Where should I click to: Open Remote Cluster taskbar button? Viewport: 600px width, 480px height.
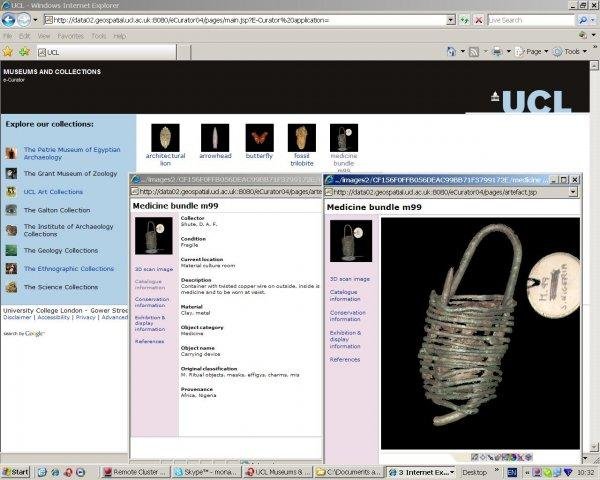tap(136, 472)
